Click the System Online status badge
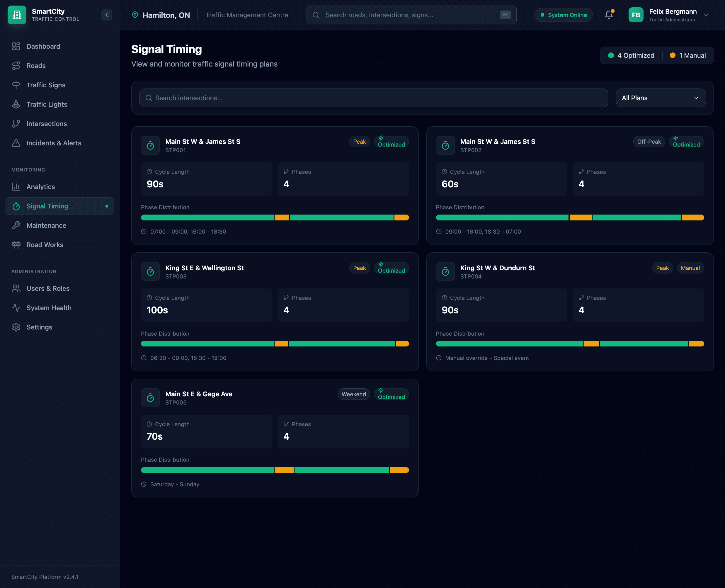 [563, 15]
